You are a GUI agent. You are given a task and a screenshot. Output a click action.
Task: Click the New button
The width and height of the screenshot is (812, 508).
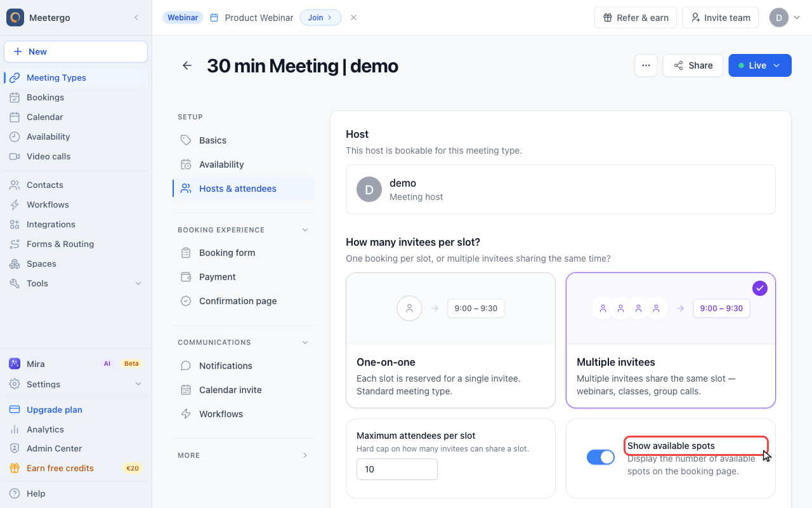pos(75,51)
